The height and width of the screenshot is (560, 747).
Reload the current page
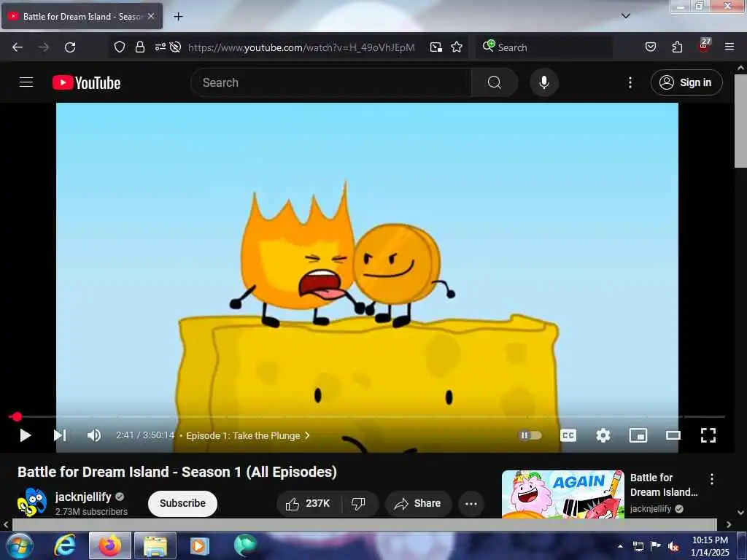pos(70,47)
